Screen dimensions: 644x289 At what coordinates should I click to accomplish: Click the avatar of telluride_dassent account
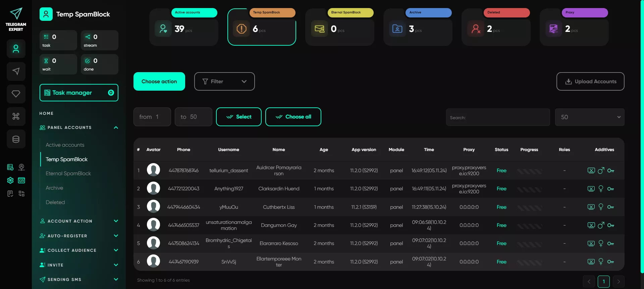pos(153,170)
